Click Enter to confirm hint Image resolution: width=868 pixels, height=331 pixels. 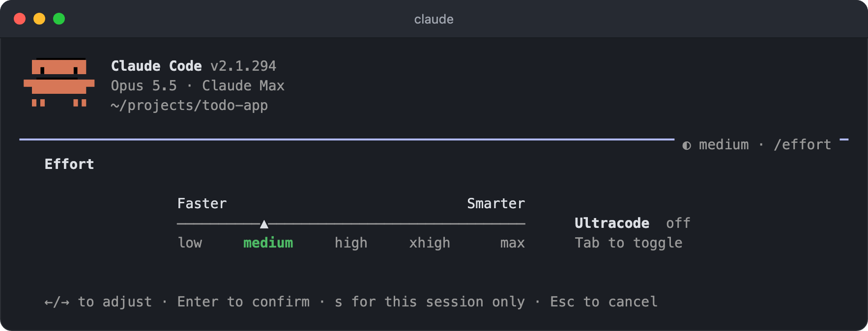point(243,302)
